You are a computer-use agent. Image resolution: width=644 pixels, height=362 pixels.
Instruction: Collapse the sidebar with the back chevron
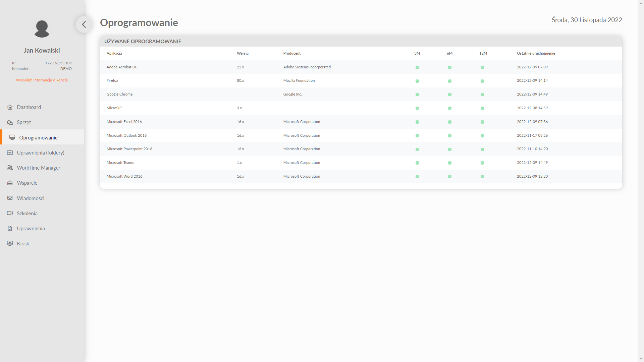(84, 24)
